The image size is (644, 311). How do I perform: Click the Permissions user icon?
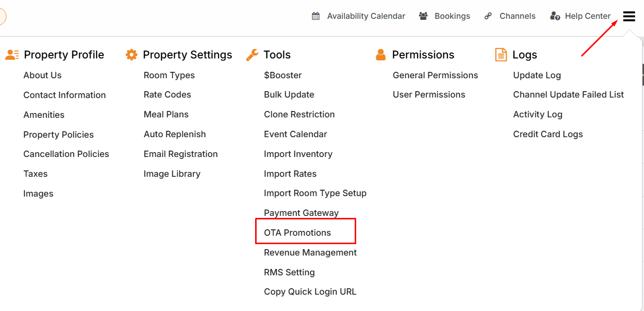click(380, 55)
